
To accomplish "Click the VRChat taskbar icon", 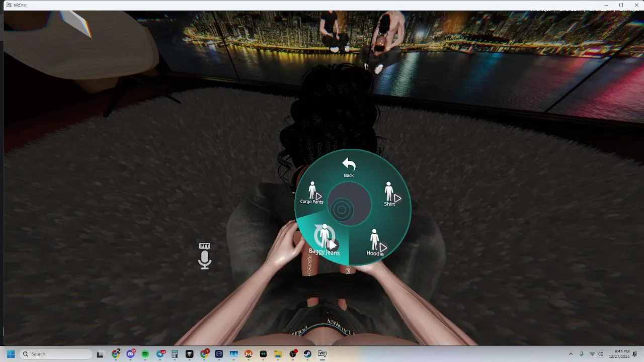I will pos(323,354).
